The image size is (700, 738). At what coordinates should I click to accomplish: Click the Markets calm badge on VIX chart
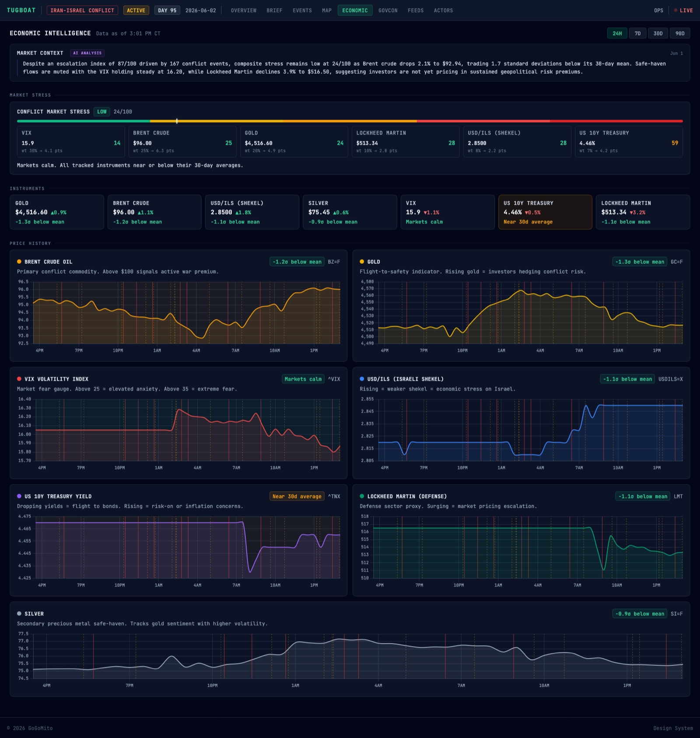pyautogui.click(x=303, y=379)
